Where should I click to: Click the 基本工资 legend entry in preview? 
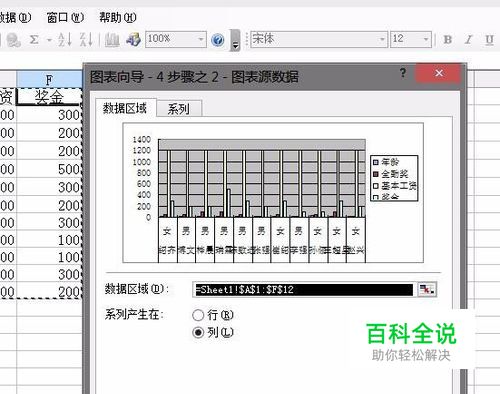point(395,185)
